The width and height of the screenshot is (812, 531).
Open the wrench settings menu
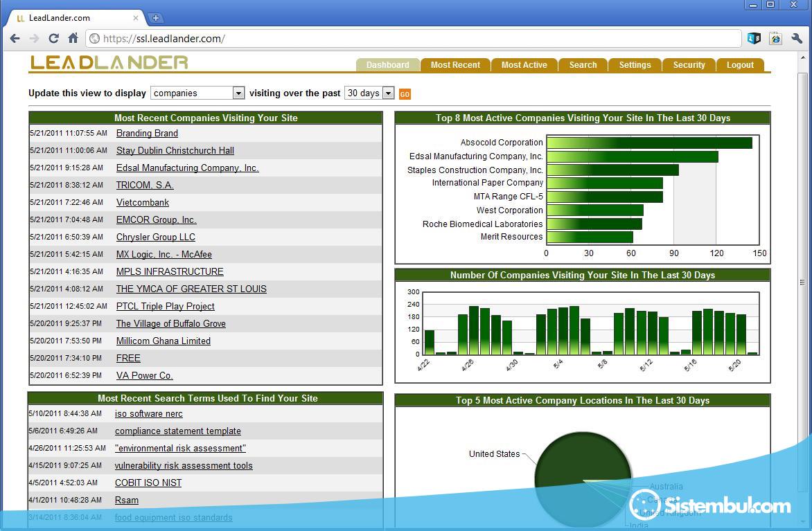796,39
